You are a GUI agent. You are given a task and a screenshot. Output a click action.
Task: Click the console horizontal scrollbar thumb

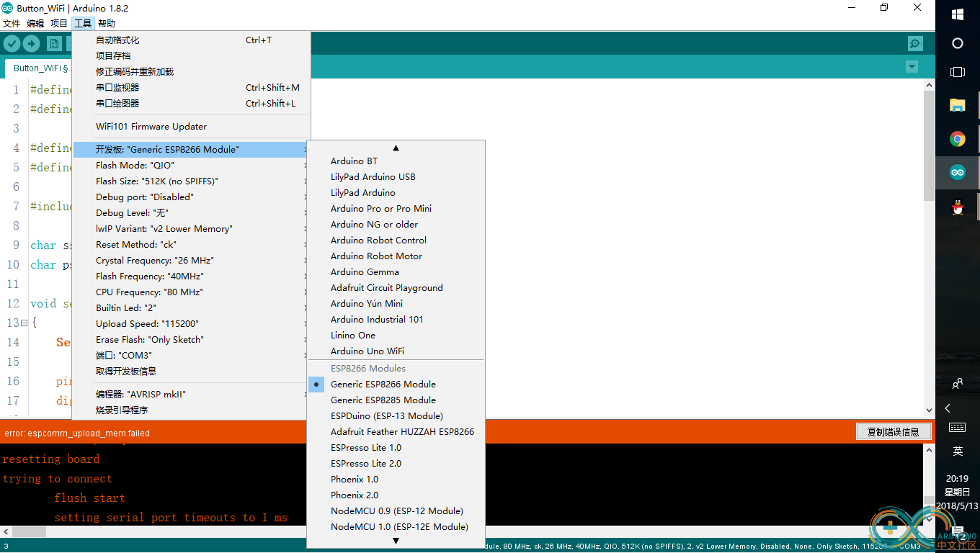click(x=30, y=531)
